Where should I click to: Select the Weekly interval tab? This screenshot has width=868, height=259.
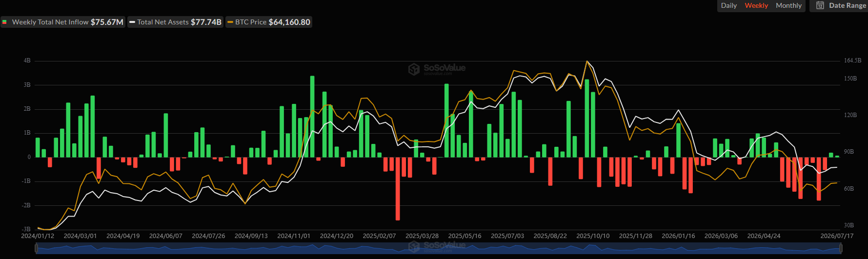(756, 5)
